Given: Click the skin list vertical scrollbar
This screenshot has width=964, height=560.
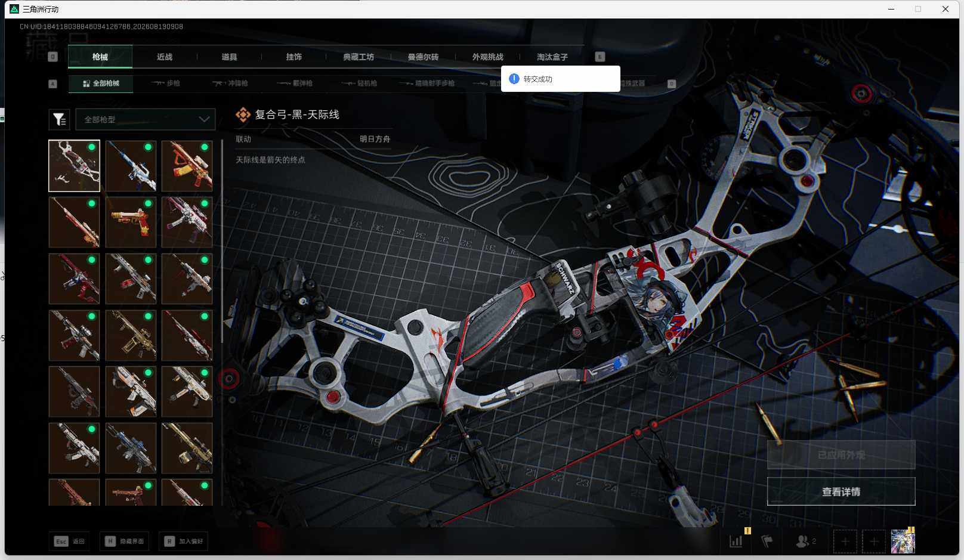Looking at the screenshot, I should pyautogui.click(x=222, y=242).
